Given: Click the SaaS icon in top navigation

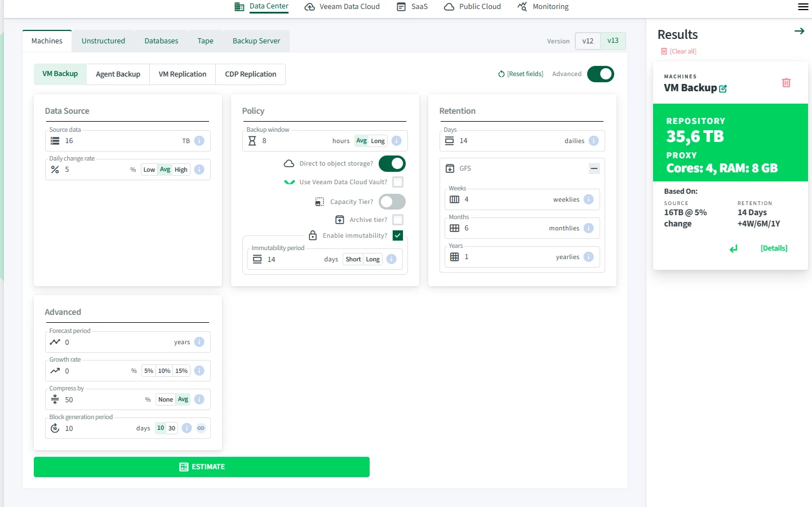Looking at the screenshot, I should click(x=401, y=7).
